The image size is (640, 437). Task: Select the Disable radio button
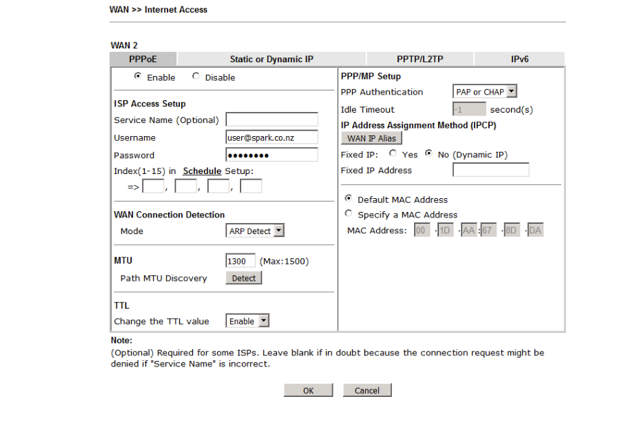coord(195,77)
